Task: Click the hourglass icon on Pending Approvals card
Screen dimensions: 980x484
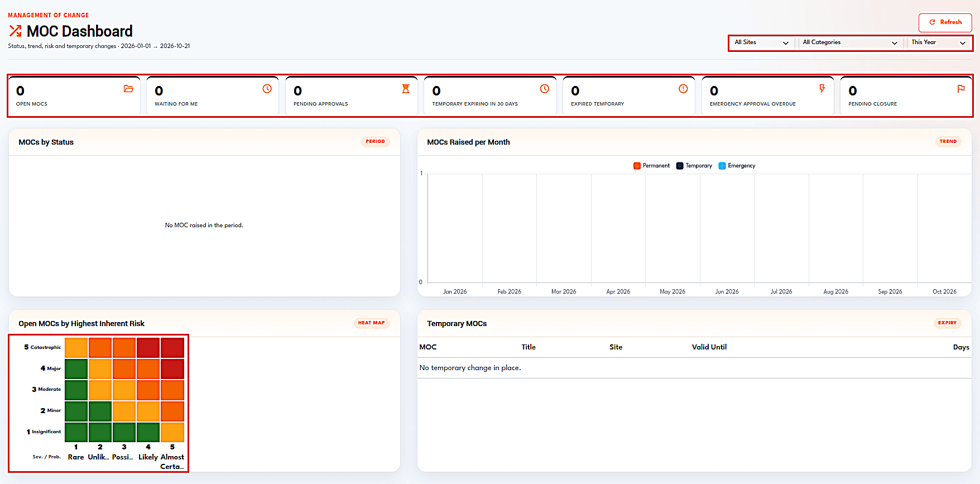Action: coord(406,89)
